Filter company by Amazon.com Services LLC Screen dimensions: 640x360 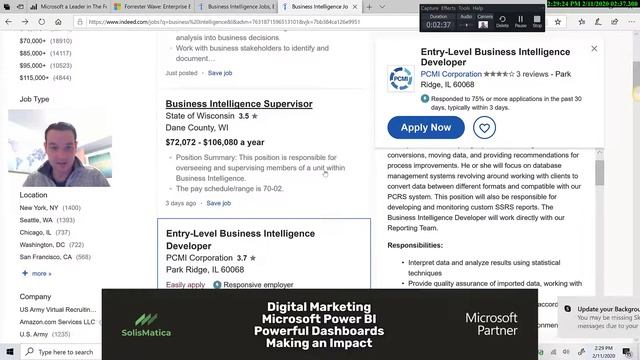tap(57, 322)
